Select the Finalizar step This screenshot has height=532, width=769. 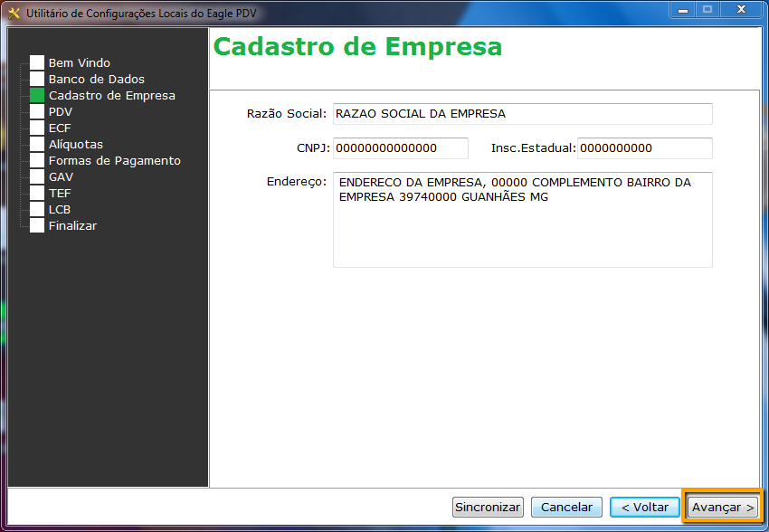point(72,225)
